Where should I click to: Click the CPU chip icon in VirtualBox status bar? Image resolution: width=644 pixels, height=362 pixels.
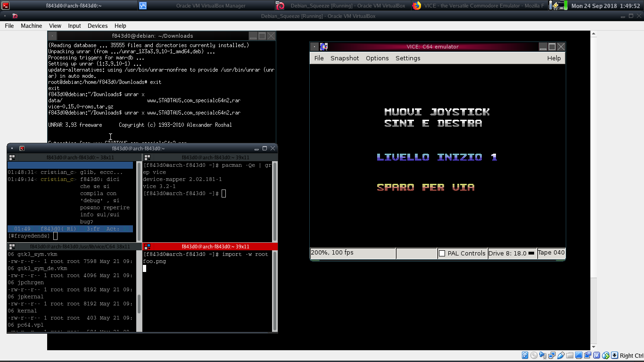tap(597, 355)
